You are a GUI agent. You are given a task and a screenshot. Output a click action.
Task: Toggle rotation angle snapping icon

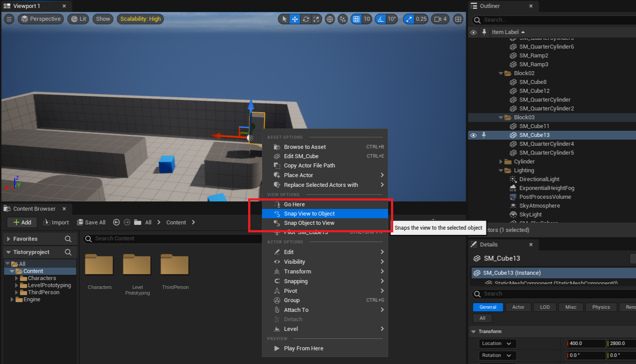tap(380, 19)
